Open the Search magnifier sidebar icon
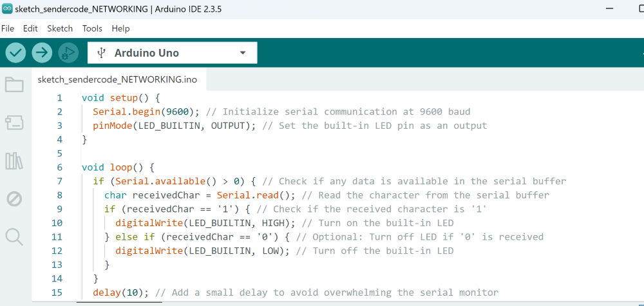 [x=14, y=237]
